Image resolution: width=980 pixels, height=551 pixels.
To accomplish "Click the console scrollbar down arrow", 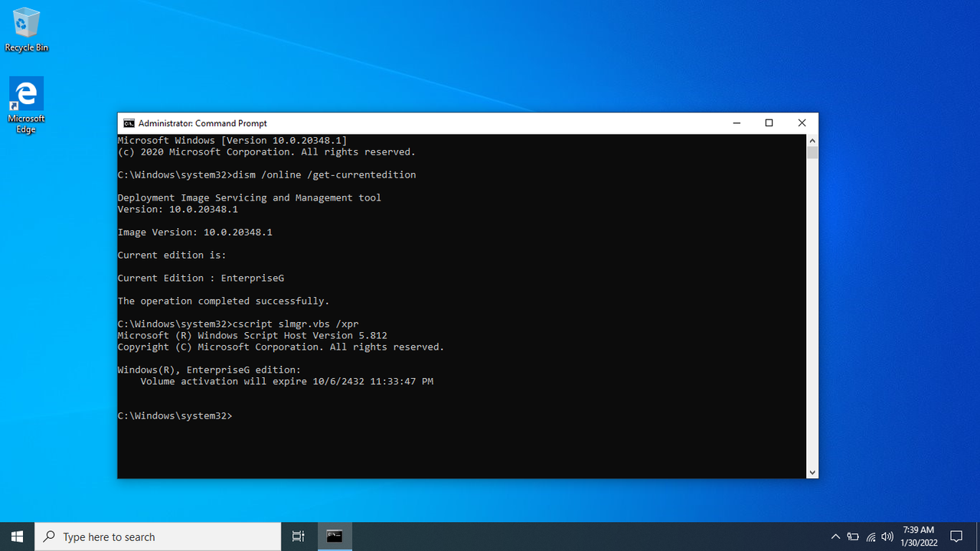I will tap(812, 473).
